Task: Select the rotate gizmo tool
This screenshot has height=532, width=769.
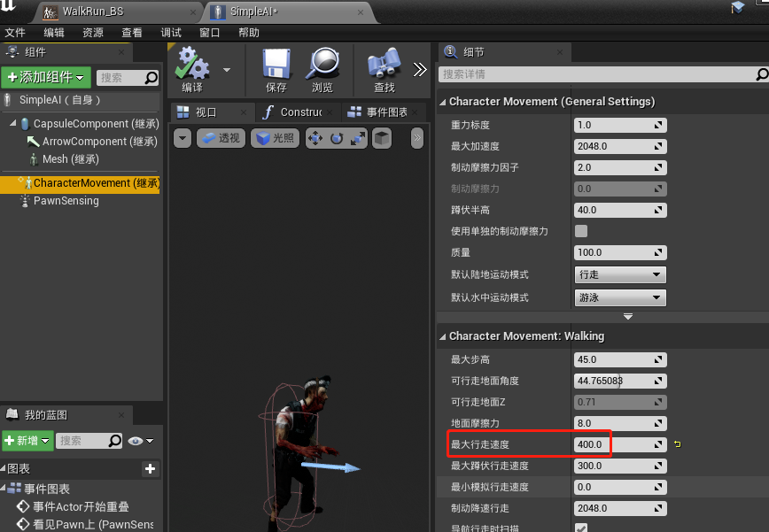Action: pos(337,139)
